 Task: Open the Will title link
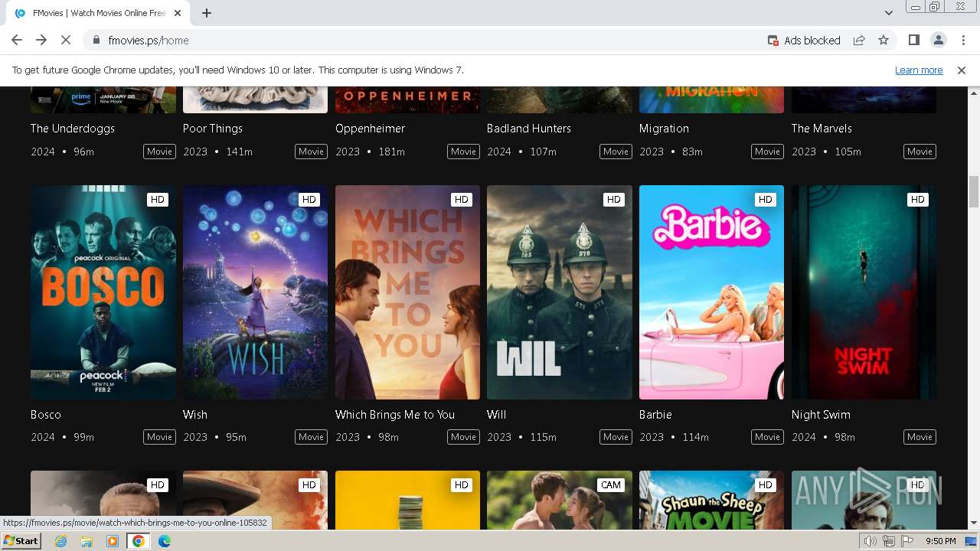pos(497,415)
